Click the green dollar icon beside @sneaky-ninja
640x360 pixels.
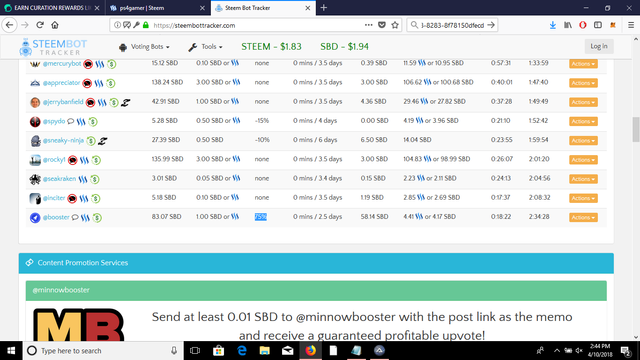91,141
